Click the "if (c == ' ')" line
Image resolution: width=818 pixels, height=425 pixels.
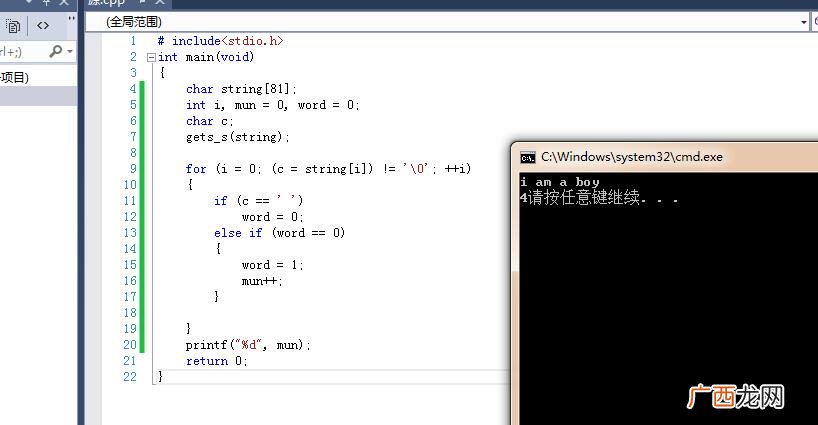point(258,201)
